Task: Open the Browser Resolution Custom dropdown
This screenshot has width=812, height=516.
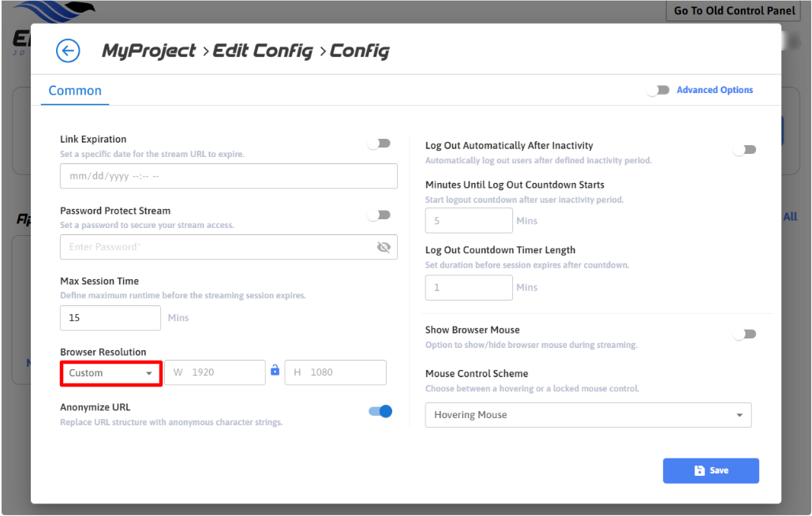Action: click(111, 373)
